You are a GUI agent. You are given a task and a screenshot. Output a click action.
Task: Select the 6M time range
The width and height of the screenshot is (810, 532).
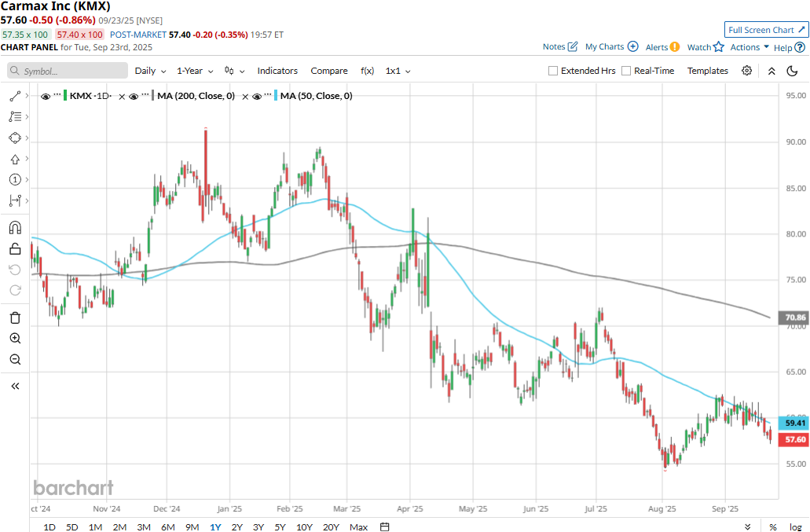[168, 526]
